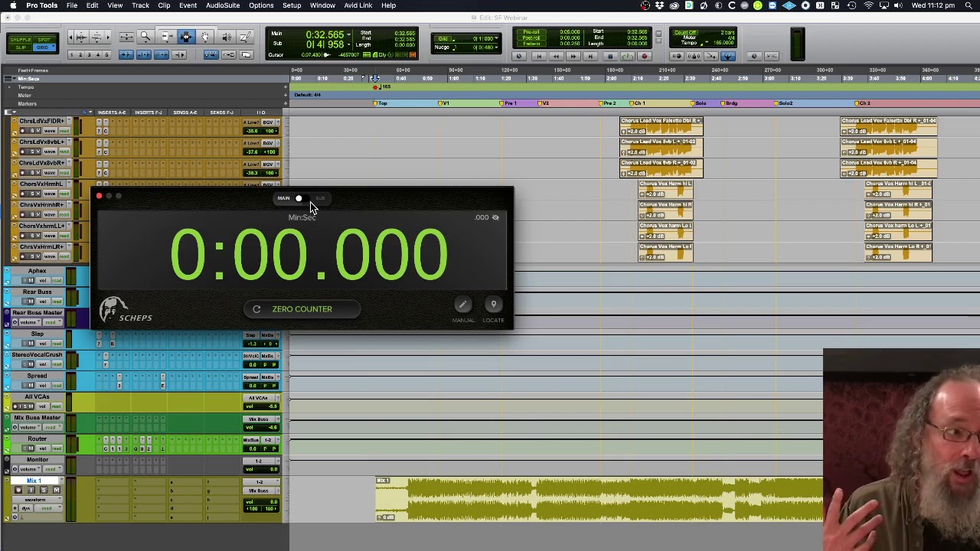Open Spotlight search in the macOS menu bar

click(969, 5)
